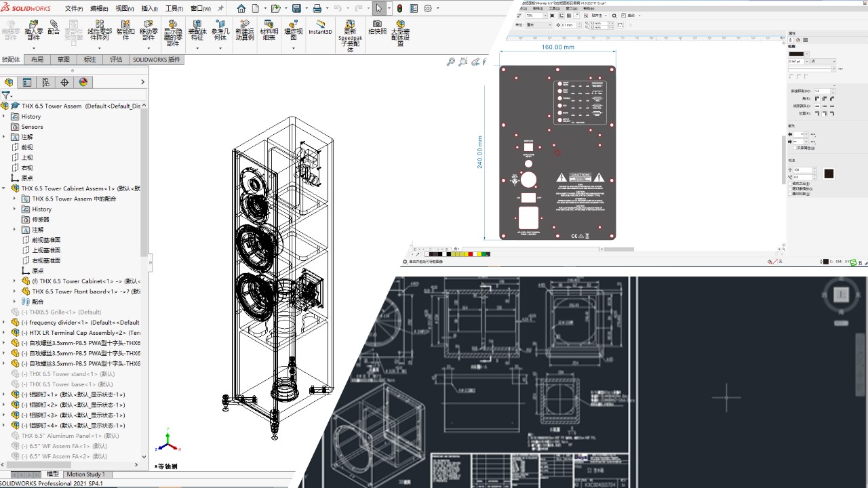The image size is (868, 488).
Task: Click the Home icon in the top toolbar
Action: pos(241,9)
